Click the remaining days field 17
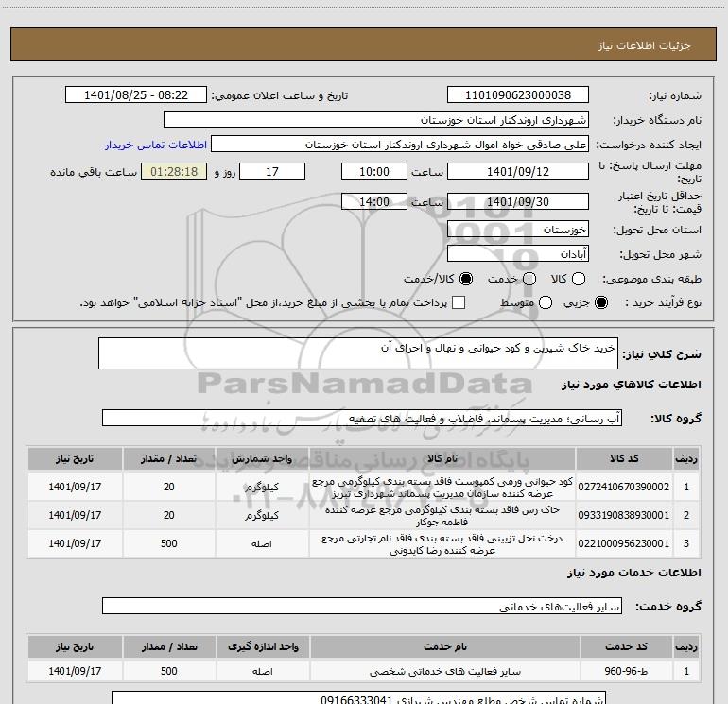Viewport: 728px width, 704px height. [272, 171]
